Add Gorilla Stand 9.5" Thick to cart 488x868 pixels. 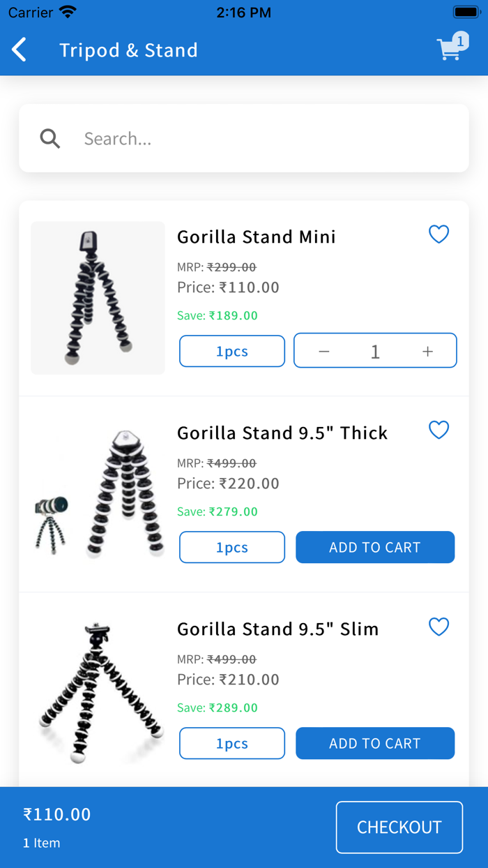pyautogui.click(x=375, y=547)
